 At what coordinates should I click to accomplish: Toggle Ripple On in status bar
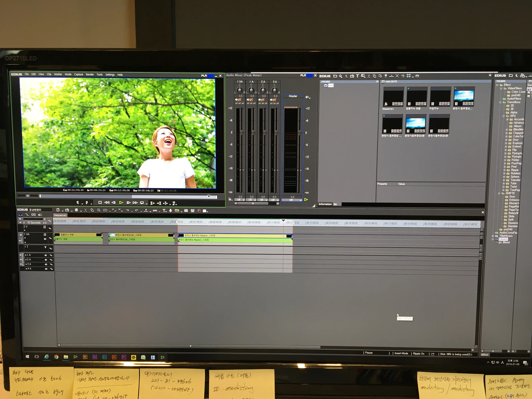419,354
